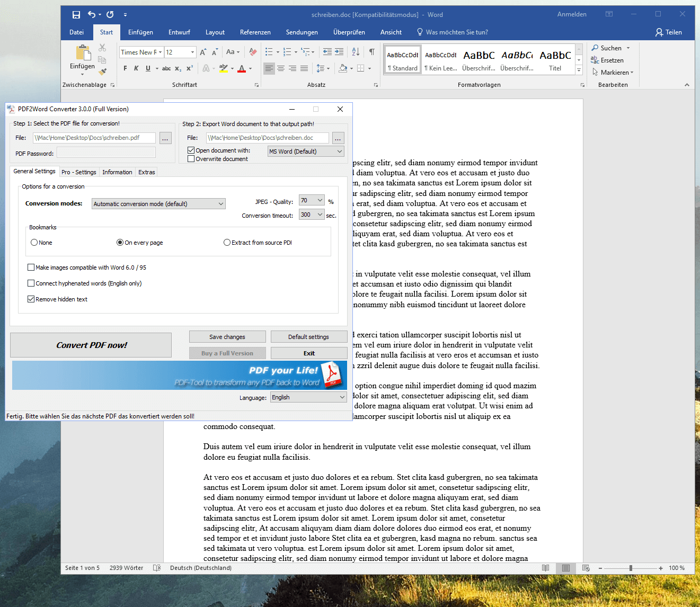The width and height of the screenshot is (700, 607).
Task: Center align text
Action: coord(281,68)
